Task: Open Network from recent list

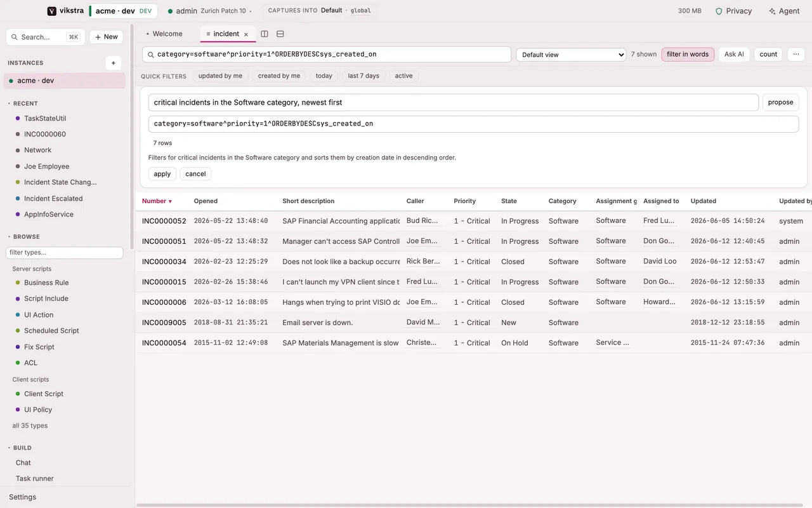Action: point(38,150)
